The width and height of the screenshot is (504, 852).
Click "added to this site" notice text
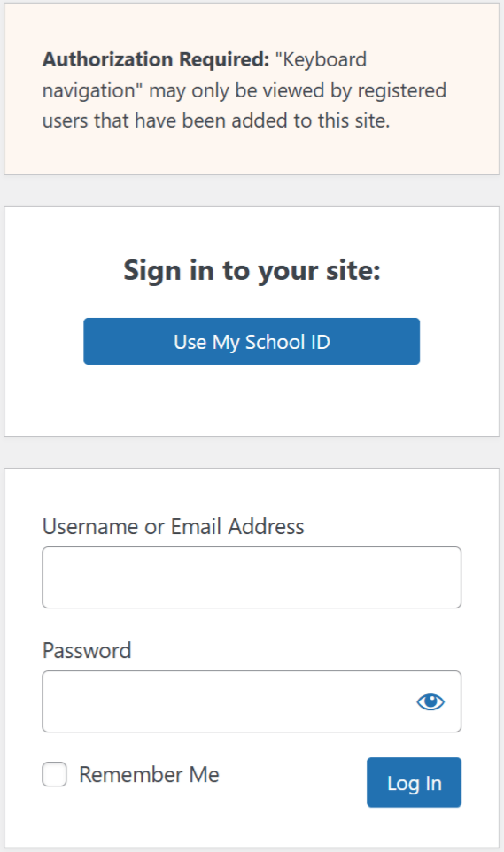coord(312,120)
